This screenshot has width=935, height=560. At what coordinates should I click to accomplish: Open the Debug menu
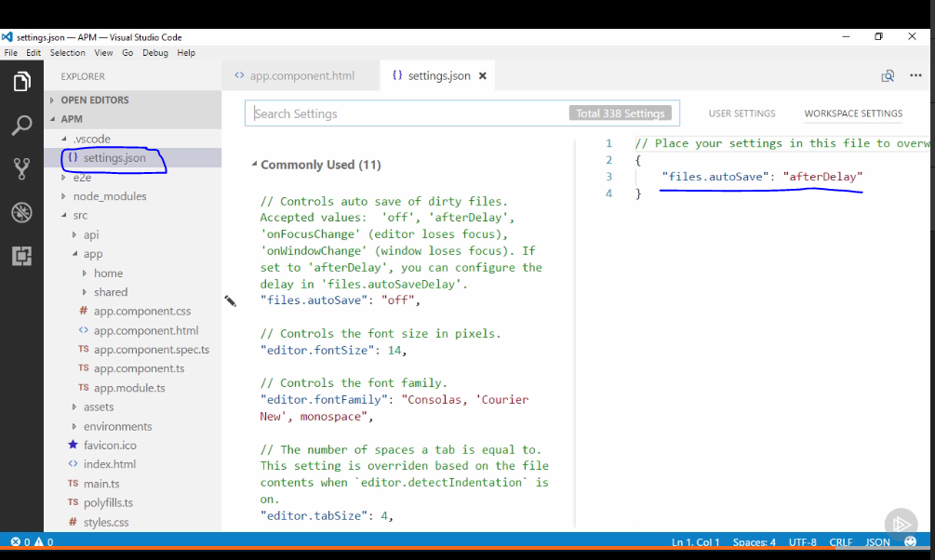[x=154, y=52]
